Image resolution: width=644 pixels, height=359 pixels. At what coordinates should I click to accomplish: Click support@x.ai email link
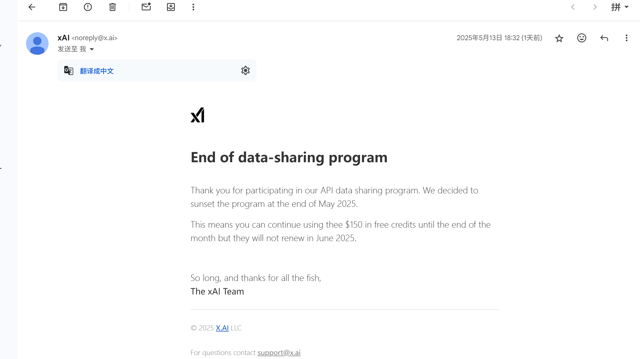(x=279, y=353)
